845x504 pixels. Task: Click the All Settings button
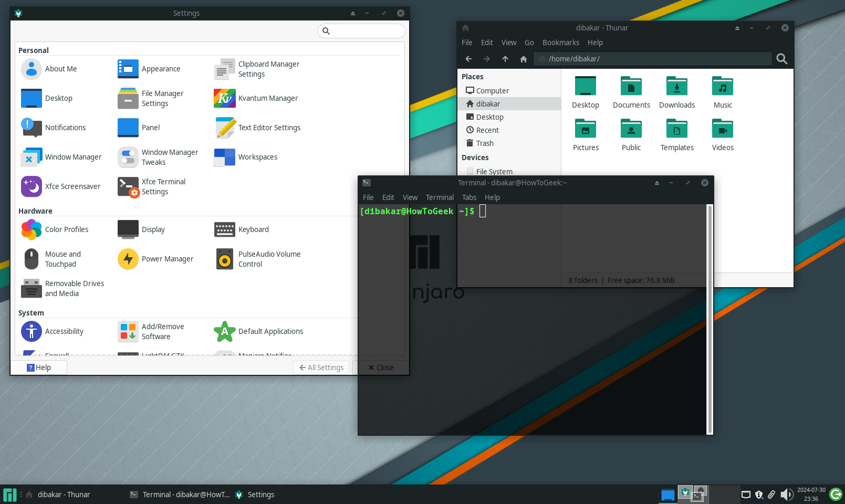[x=321, y=367]
